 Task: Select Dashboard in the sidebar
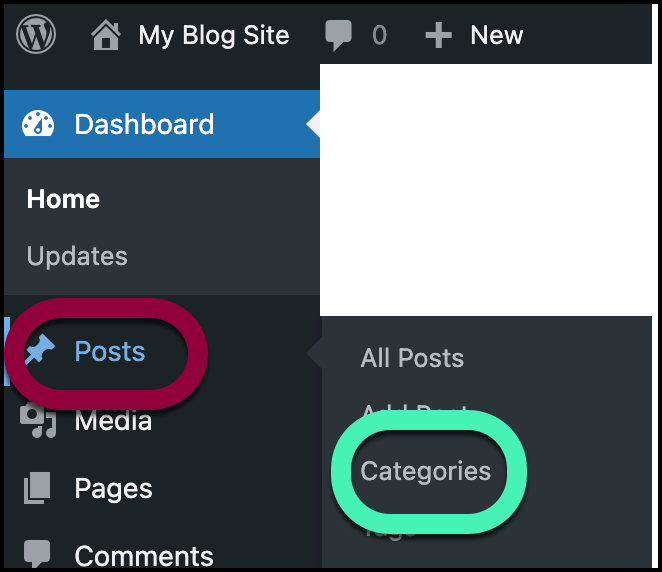(144, 124)
